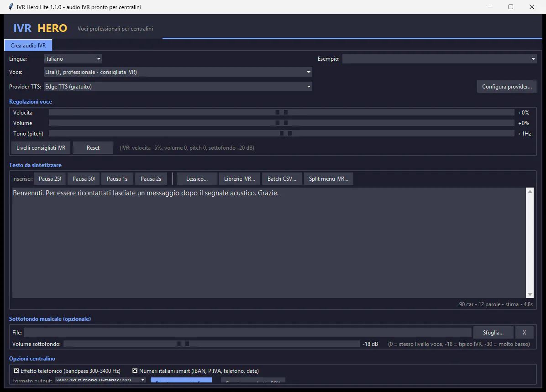
Task: Insert a Pausa 2s pause
Action: click(x=151, y=178)
